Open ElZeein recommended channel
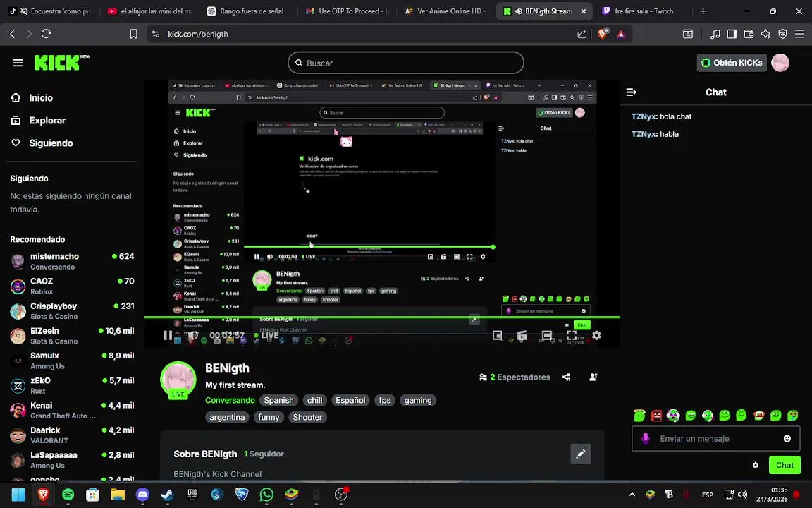 point(72,336)
